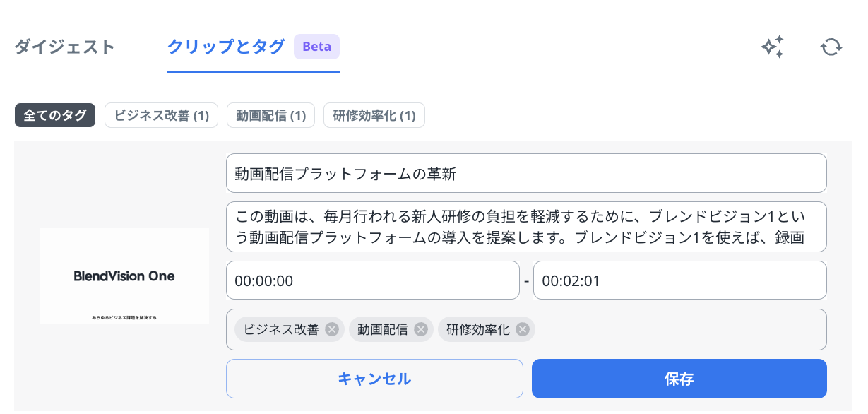Image resolution: width=868 pixels, height=414 pixels.
Task: Filter by 全てのタグ
Action: 55,115
